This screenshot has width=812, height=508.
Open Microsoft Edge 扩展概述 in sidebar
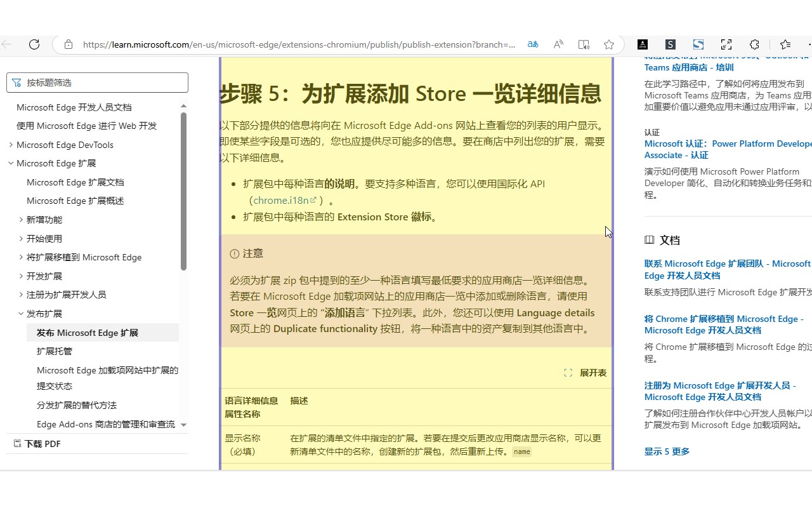point(75,201)
